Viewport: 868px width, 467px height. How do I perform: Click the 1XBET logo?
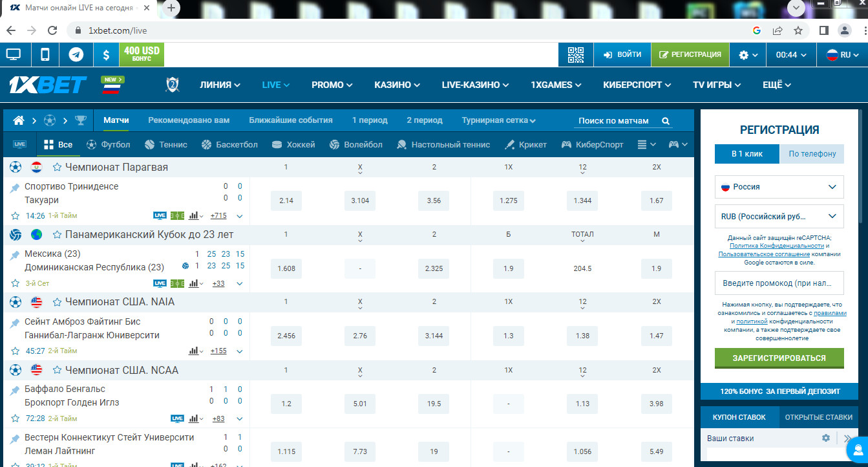point(48,85)
